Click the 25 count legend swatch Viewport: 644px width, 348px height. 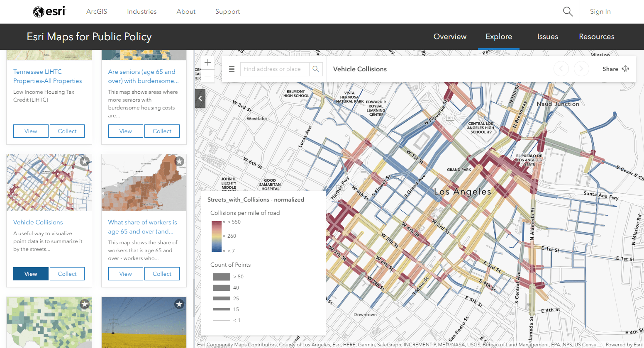pyautogui.click(x=222, y=299)
